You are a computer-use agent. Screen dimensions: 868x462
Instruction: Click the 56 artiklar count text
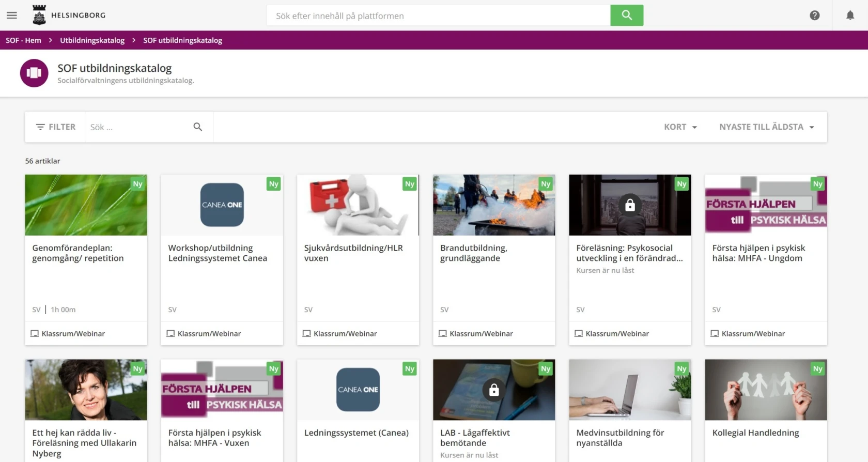point(42,161)
